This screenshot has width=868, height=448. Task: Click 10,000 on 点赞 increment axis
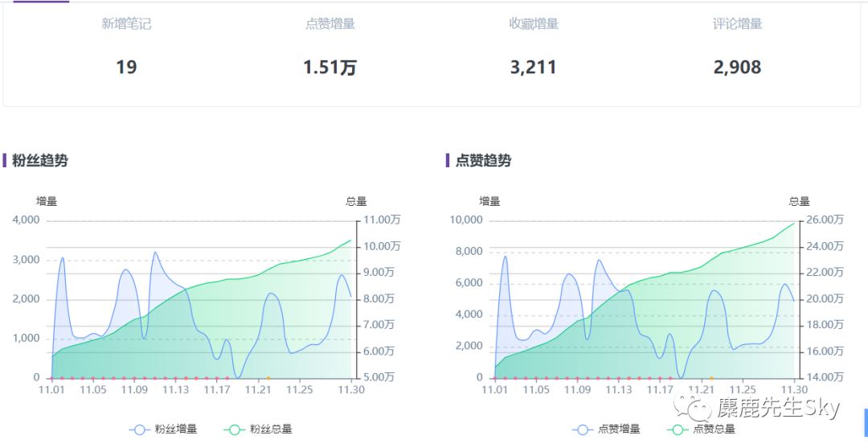466,220
